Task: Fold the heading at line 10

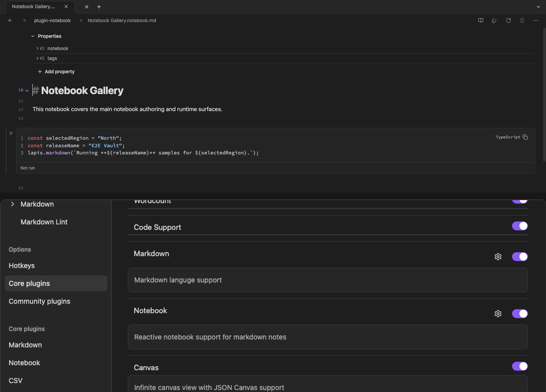Action: tap(27, 90)
